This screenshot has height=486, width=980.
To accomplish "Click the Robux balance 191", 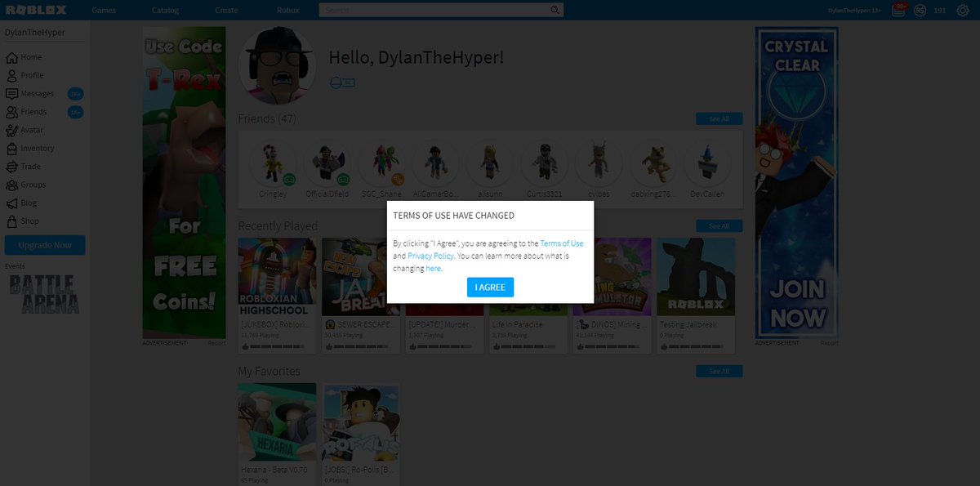I will (x=940, y=11).
